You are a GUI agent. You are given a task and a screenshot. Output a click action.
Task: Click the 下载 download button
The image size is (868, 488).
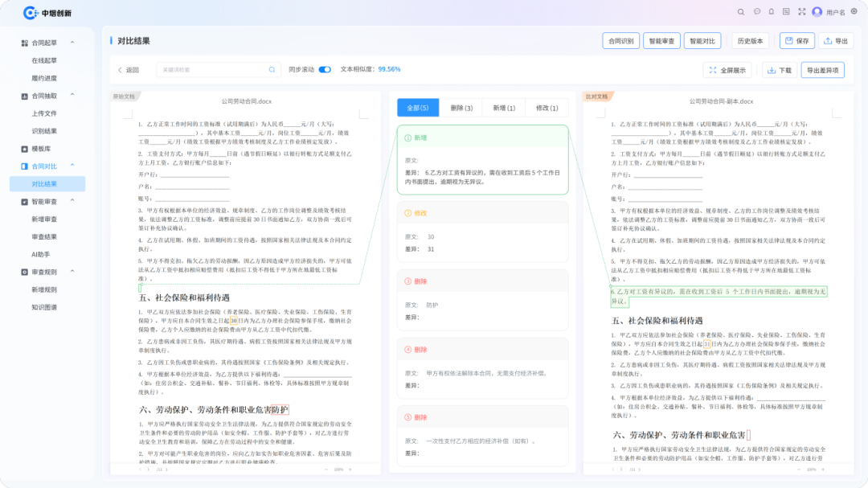[x=780, y=71]
